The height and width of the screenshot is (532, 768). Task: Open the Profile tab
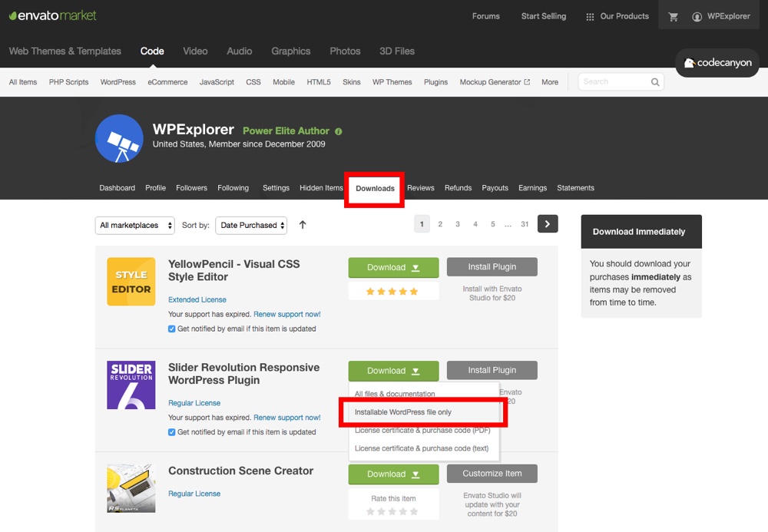click(155, 188)
